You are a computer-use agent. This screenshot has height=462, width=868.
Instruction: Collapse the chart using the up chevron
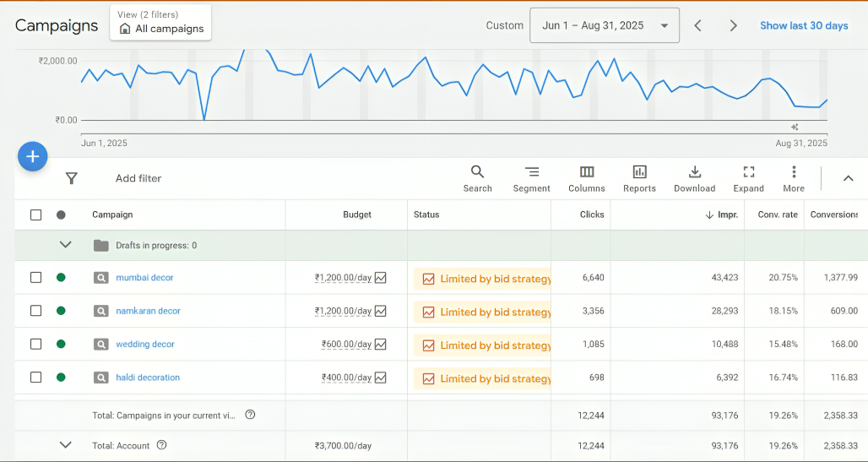coord(849,178)
